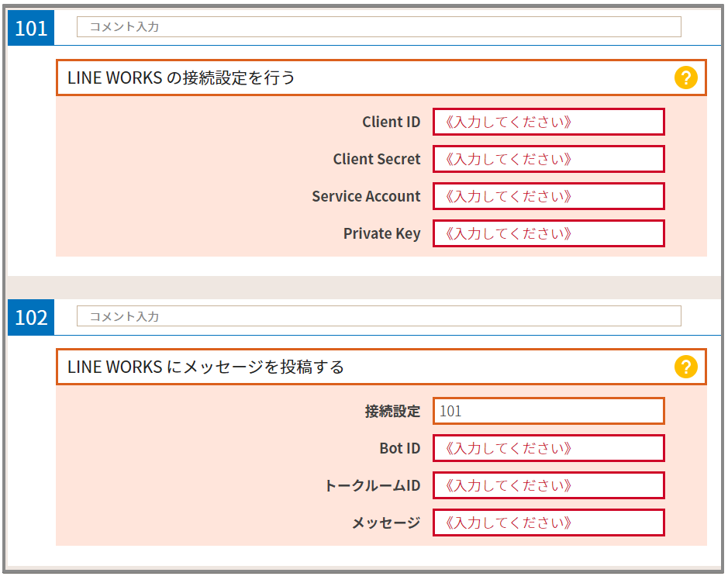
Task: Click the 接続設定 field showing 101
Action: [549, 411]
